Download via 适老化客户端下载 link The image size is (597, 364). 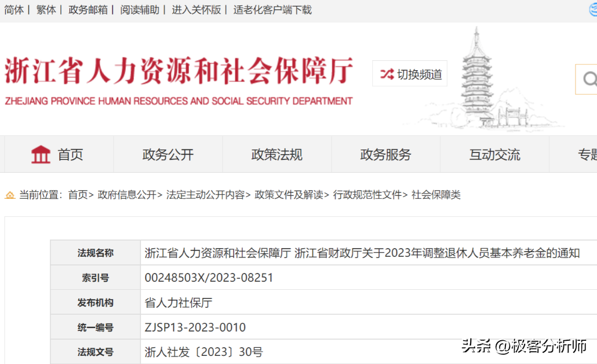(x=272, y=10)
